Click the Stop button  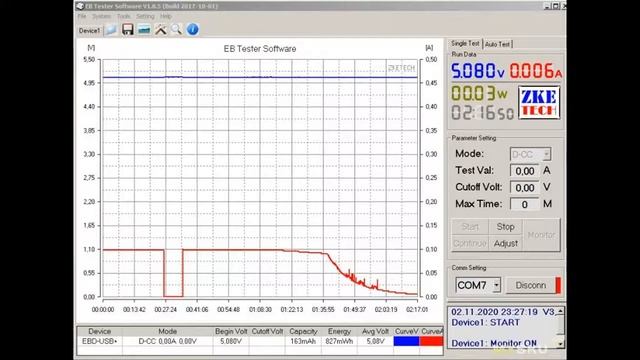pyautogui.click(x=505, y=227)
